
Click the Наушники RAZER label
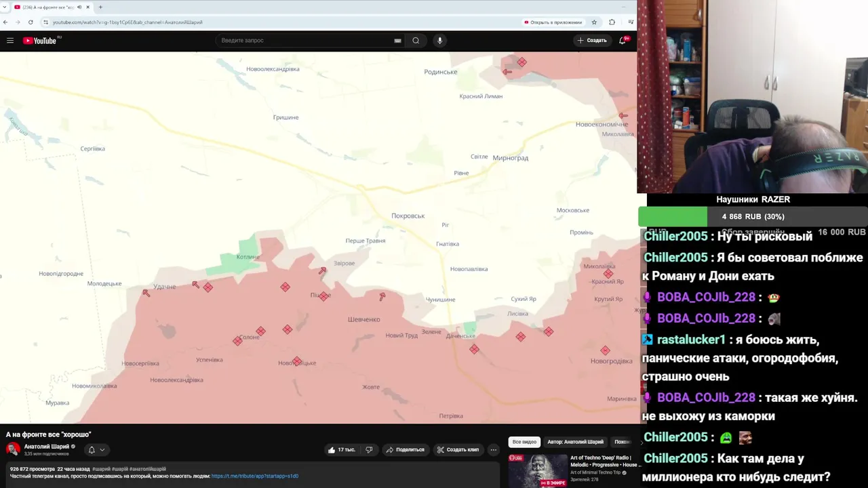(753, 199)
